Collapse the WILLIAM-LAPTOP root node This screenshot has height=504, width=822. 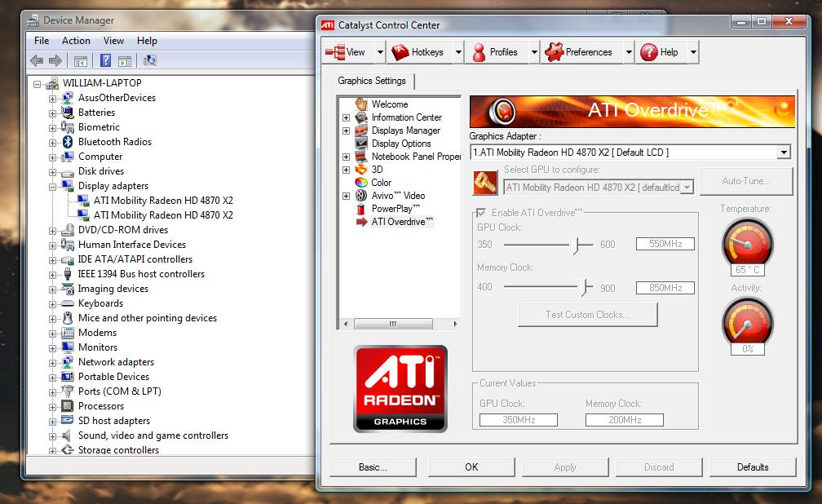click(x=37, y=84)
